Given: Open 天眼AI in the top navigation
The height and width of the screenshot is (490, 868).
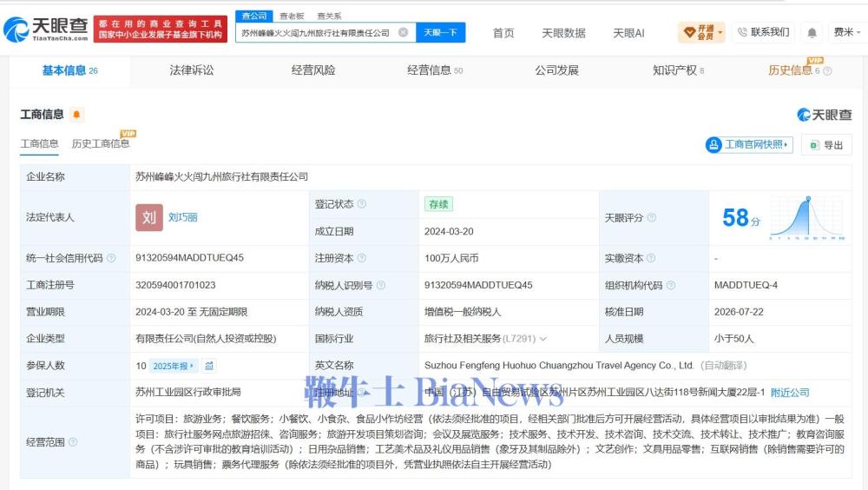Looking at the screenshot, I should tap(628, 33).
